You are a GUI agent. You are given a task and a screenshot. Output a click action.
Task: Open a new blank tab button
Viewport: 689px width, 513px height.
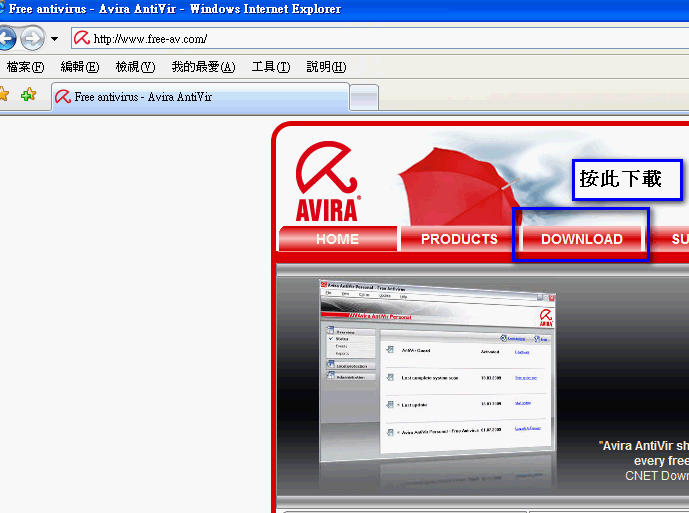coord(364,97)
